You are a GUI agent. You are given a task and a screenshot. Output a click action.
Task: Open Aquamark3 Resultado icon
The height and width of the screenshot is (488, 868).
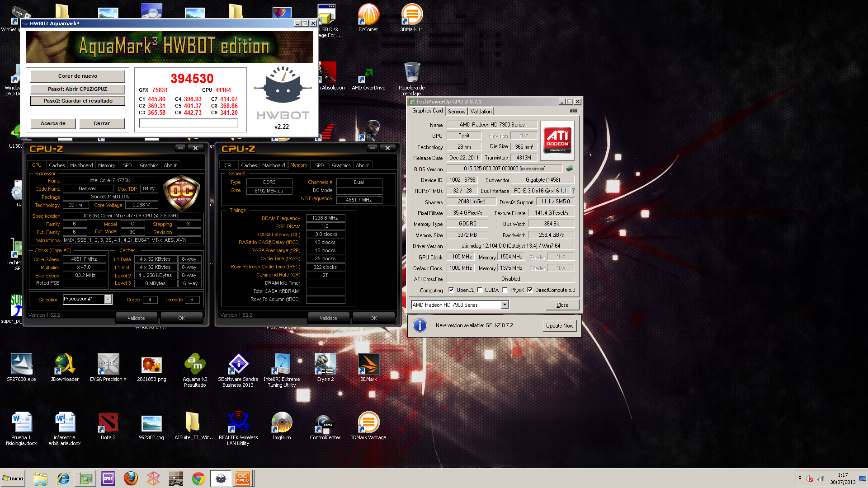pos(195,370)
